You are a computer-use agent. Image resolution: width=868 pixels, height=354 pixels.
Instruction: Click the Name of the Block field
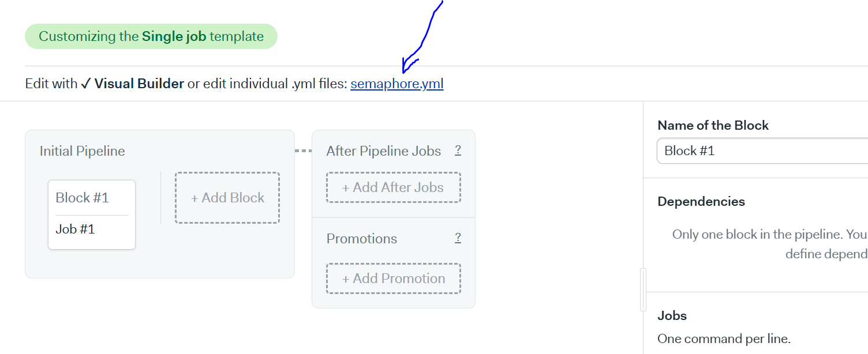coord(762,150)
